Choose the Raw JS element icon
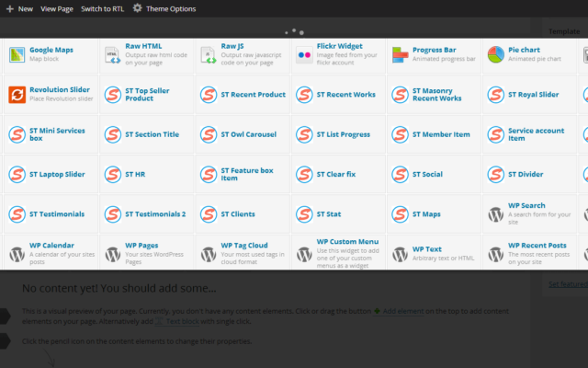588x368 pixels. 209,55
